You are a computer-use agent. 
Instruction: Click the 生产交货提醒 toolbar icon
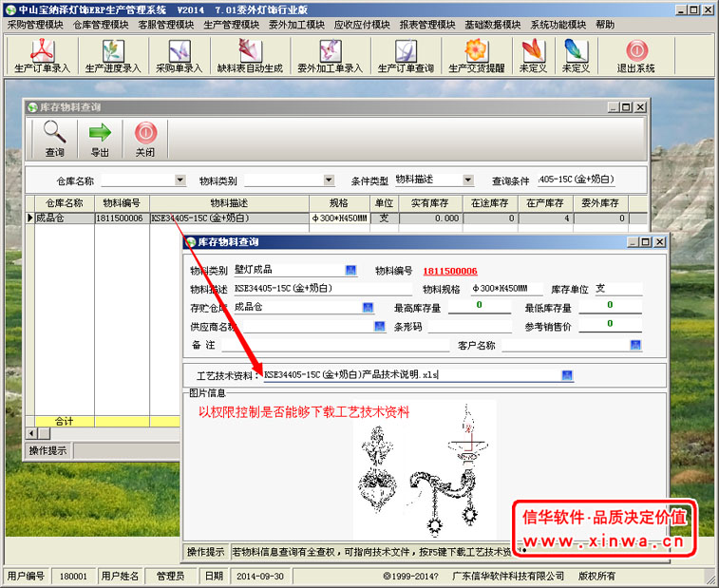tap(478, 56)
